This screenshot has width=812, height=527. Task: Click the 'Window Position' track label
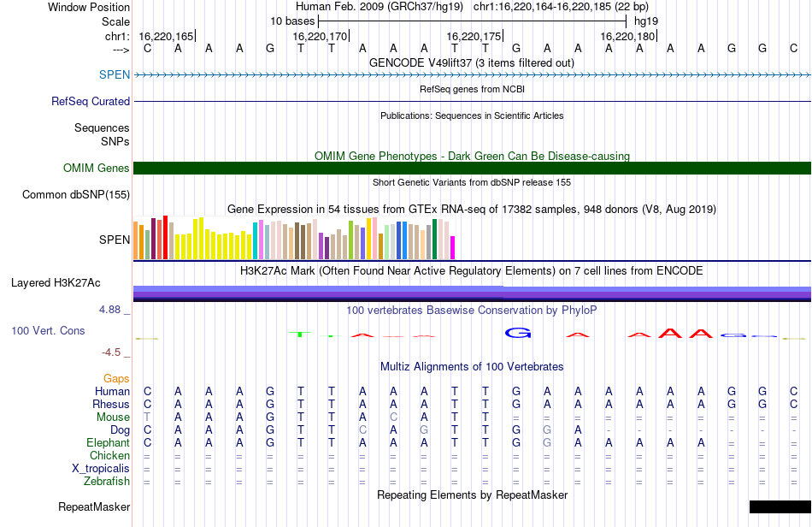coord(89,7)
